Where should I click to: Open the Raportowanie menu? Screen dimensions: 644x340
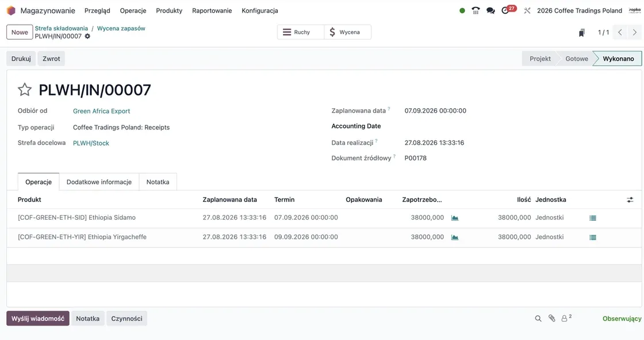coord(212,11)
